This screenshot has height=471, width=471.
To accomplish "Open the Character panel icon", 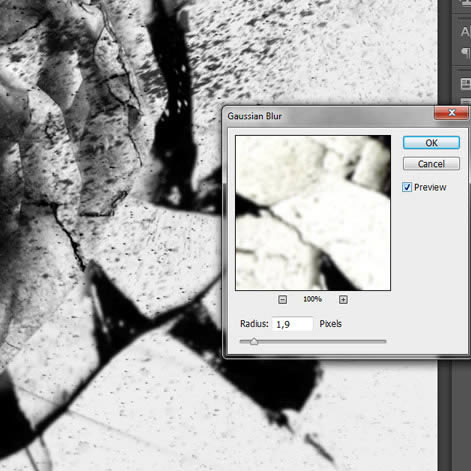I will pos(466,32).
